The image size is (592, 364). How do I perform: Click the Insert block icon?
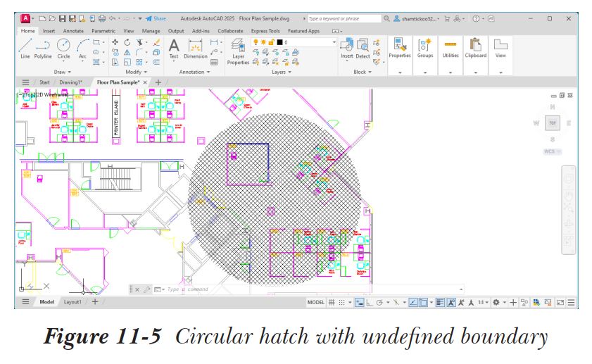point(347,49)
